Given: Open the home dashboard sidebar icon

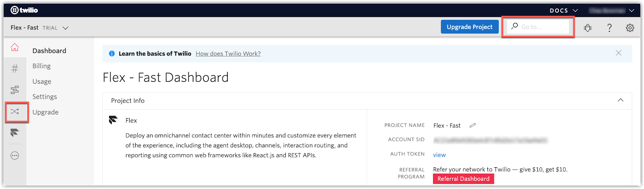Looking at the screenshot, I should point(15,48).
